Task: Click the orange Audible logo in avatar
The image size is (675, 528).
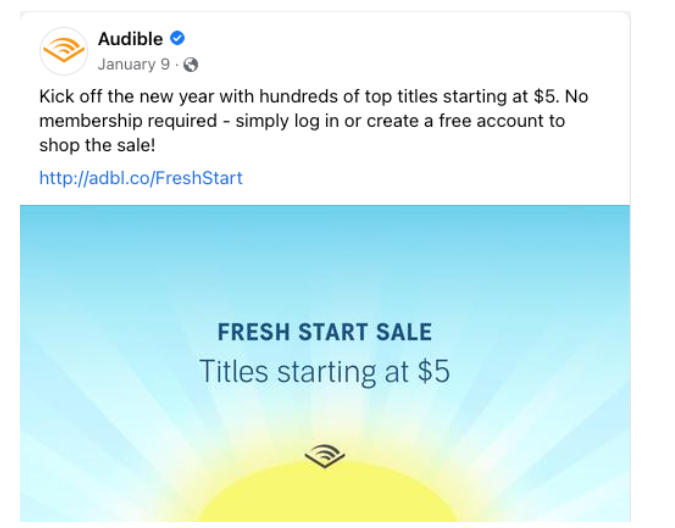Action: tap(64, 50)
